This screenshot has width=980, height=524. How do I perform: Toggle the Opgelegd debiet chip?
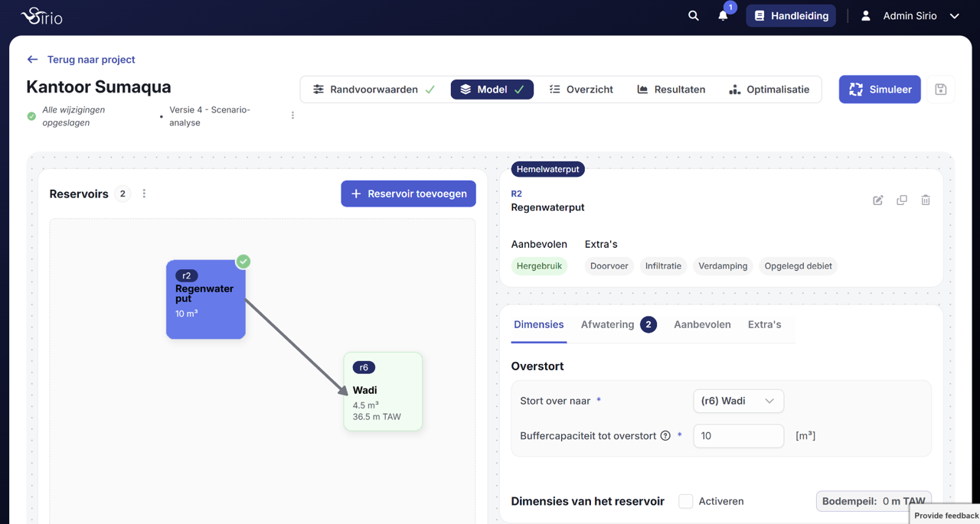click(798, 266)
